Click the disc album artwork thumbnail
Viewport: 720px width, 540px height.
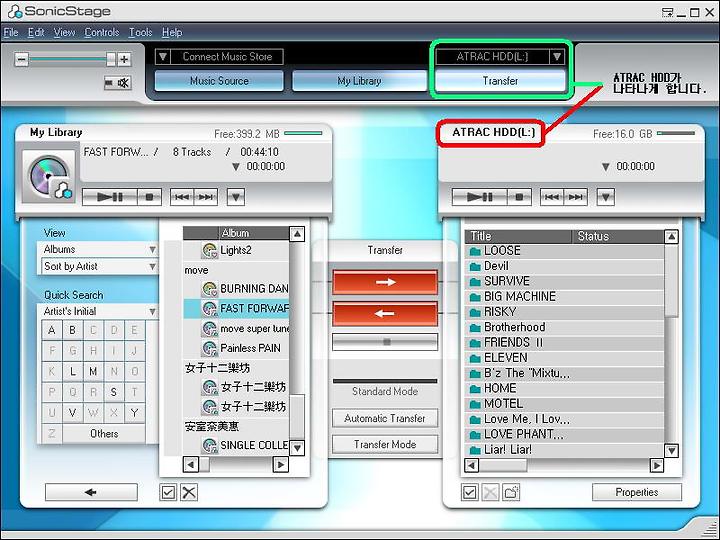49,176
